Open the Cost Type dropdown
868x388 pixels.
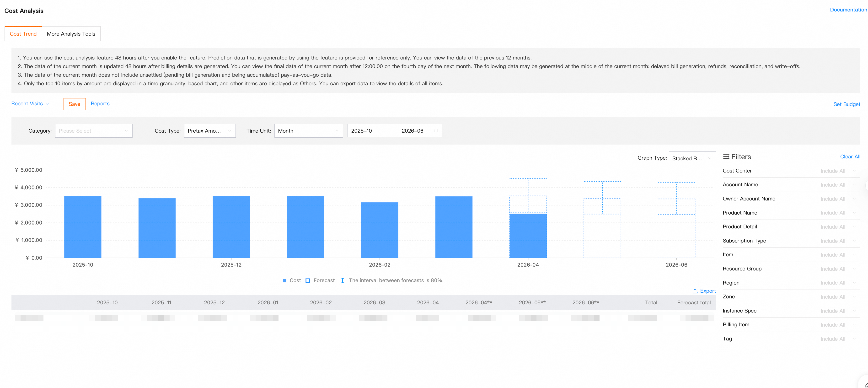click(x=209, y=131)
